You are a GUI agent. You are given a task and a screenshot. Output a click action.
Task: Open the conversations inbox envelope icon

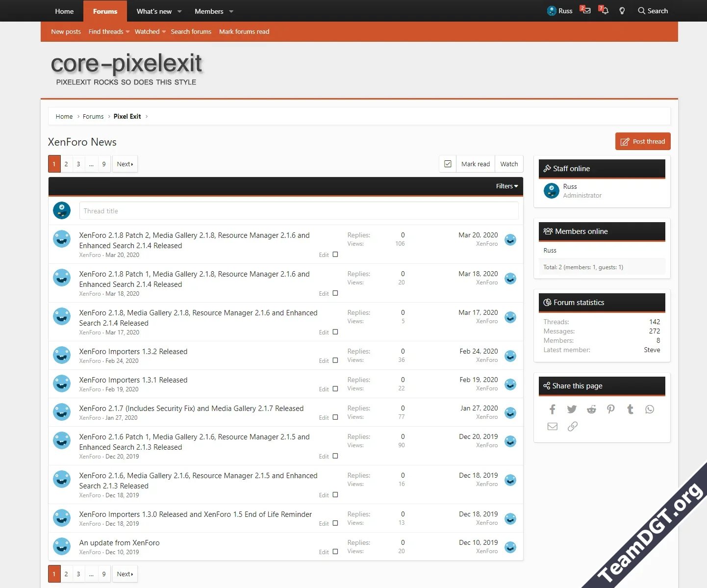pos(586,11)
